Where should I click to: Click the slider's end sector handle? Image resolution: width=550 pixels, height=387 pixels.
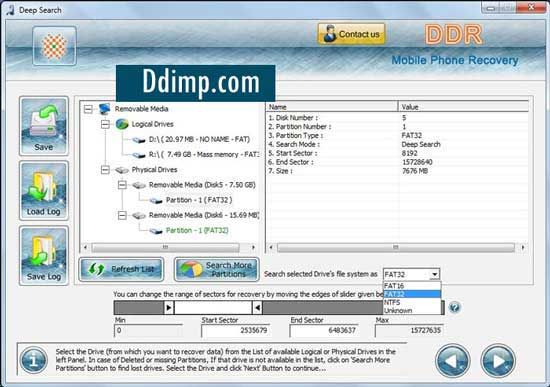tap(257, 308)
